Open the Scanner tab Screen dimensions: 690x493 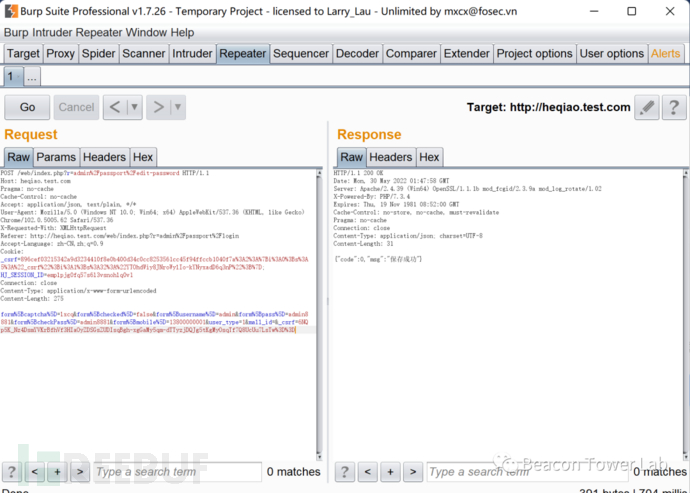pos(144,54)
